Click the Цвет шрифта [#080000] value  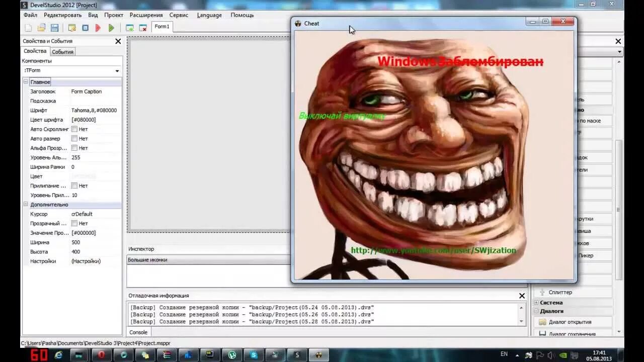[84, 120]
